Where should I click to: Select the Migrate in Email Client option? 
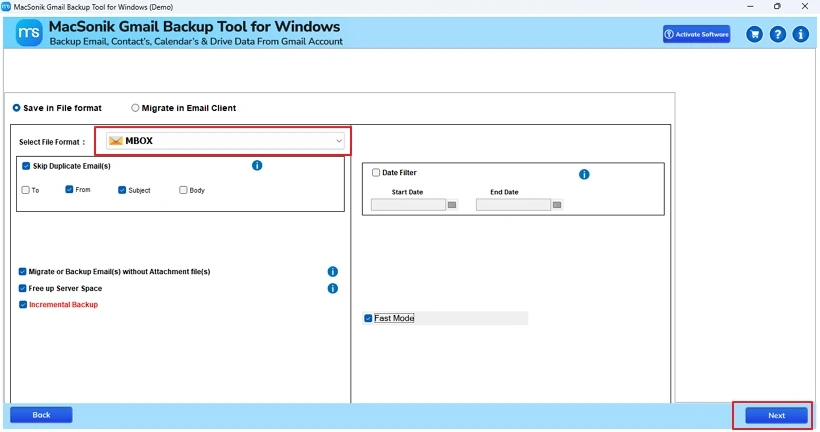(x=136, y=108)
